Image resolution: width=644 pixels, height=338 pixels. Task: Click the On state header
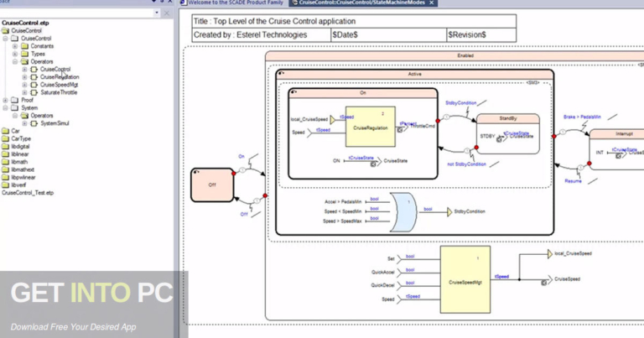click(363, 93)
